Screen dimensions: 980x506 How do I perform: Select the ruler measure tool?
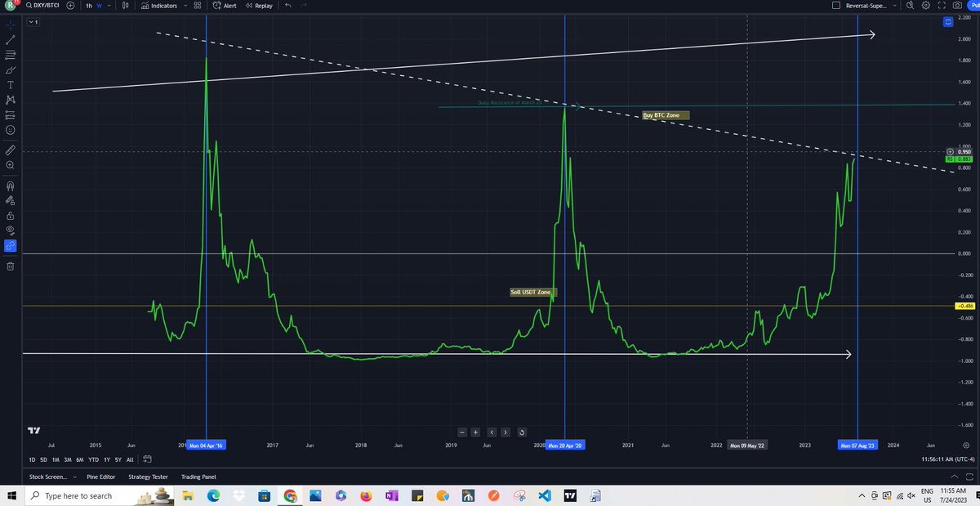[10, 150]
